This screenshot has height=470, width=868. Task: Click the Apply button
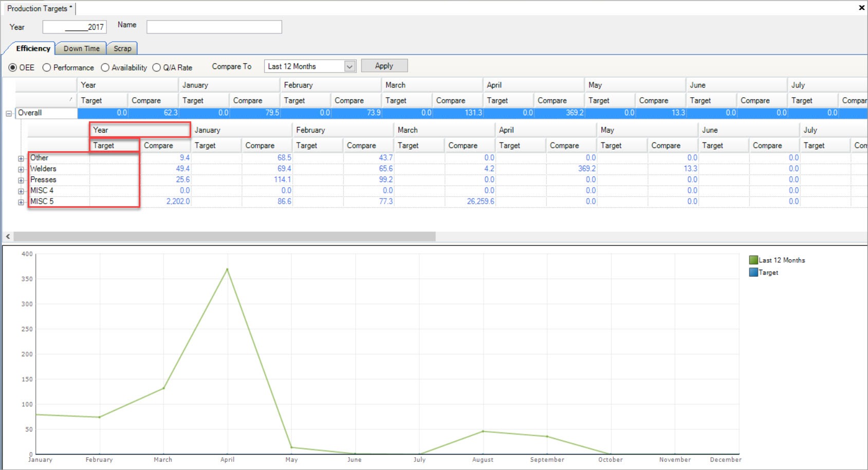[x=384, y=66]
